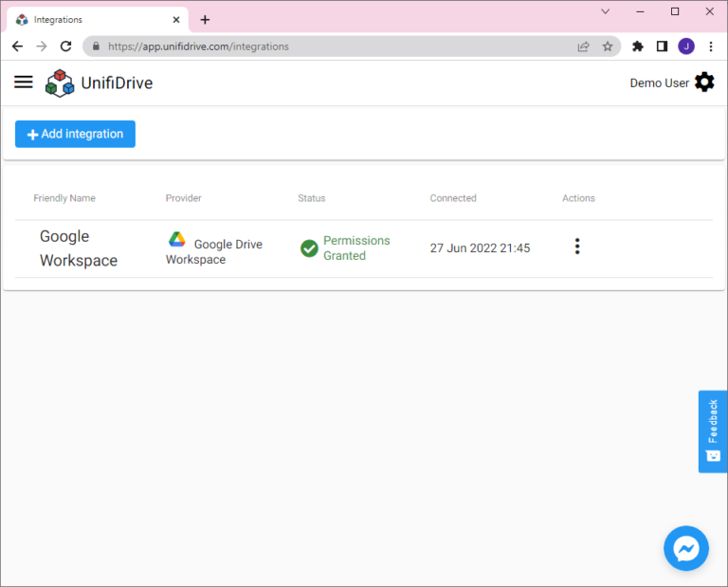
Task: Reload the Integrations page
Action: tap(66, 46)
